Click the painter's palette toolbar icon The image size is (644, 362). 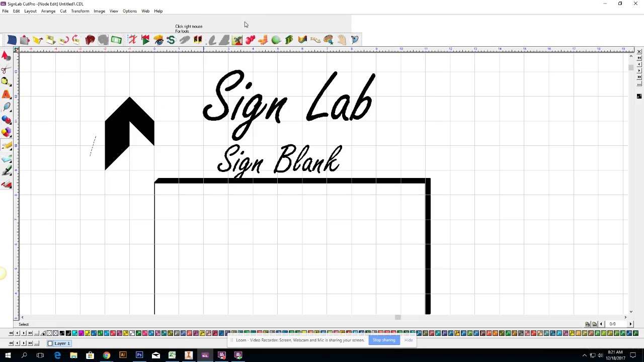click(329, 40)
